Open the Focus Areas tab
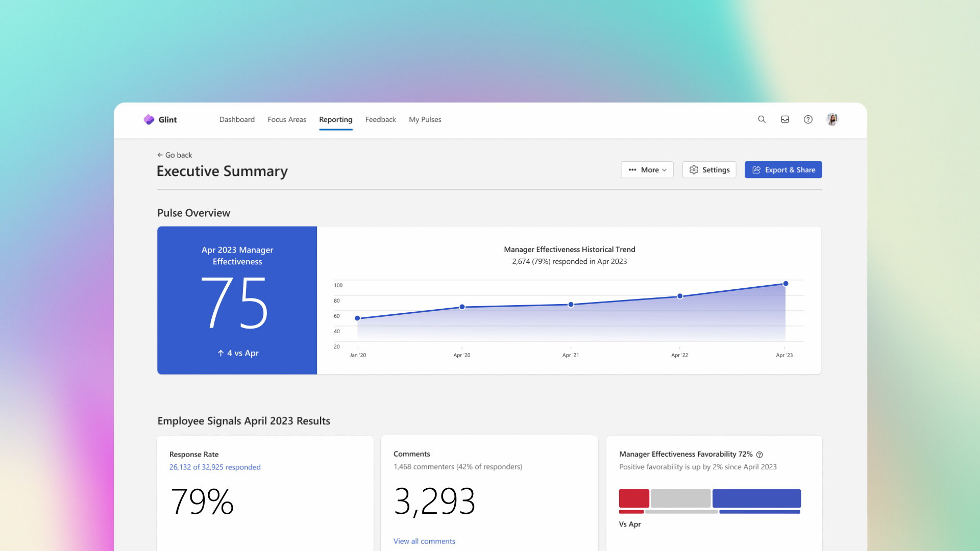The image size is (980, 551). pos(287,119)
